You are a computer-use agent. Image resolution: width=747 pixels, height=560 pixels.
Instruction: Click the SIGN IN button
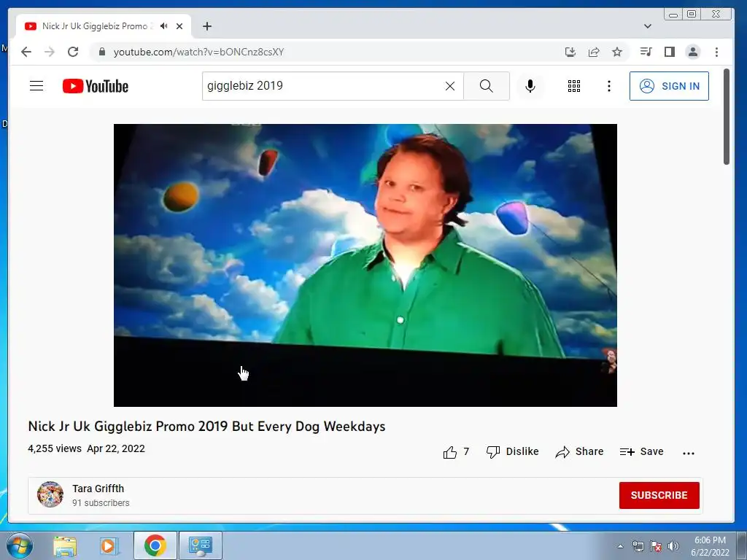[x=669, y=86]
